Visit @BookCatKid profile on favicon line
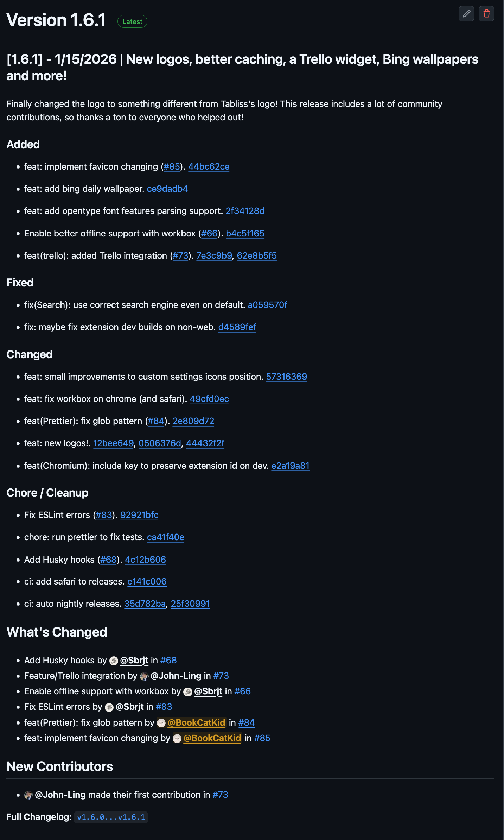This screenshot has height=840, width=504. click(x=212, y=738)
